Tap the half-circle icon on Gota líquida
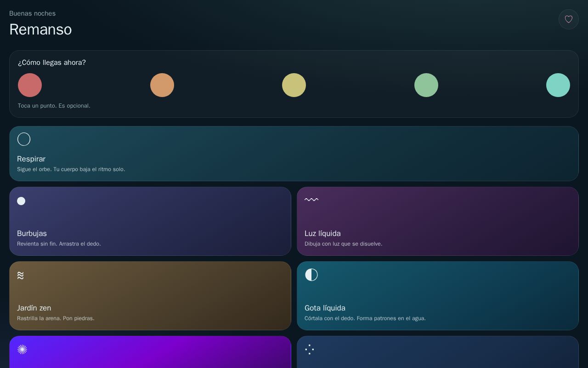The width and height of the screenshot is (588, 368). pos(311,275)
